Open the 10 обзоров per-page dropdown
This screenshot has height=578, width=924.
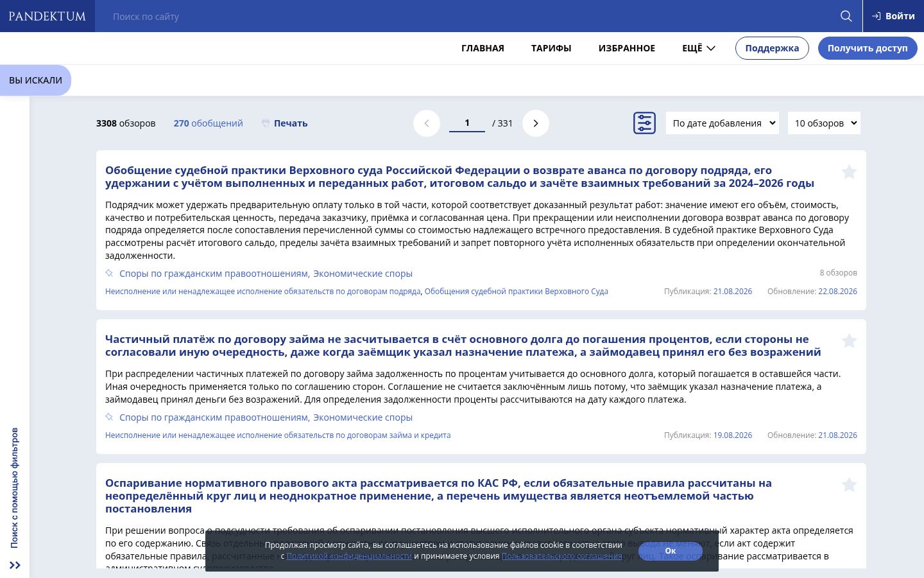[x=824, y=123]
